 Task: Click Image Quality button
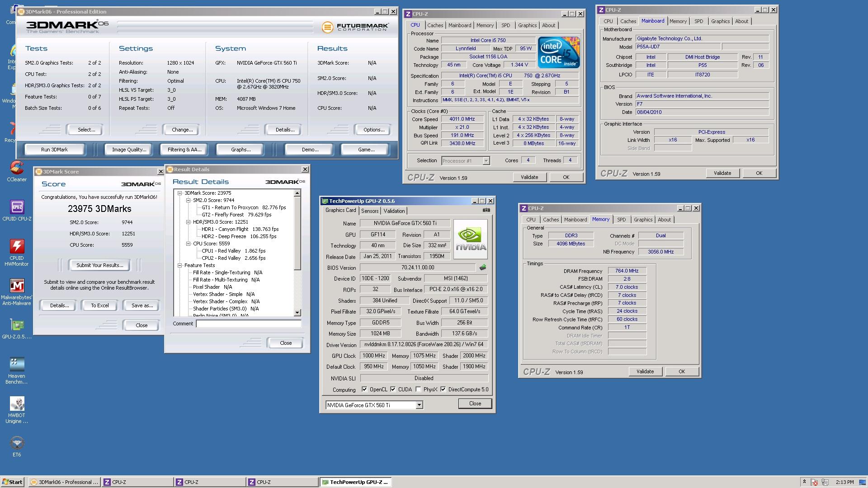[129, 150]
